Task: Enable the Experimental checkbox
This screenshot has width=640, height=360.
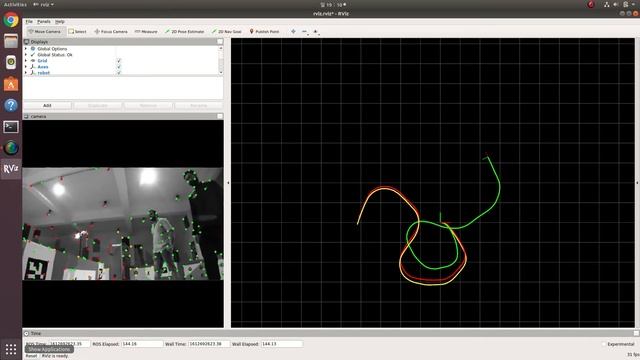Action: click(604, 344)
